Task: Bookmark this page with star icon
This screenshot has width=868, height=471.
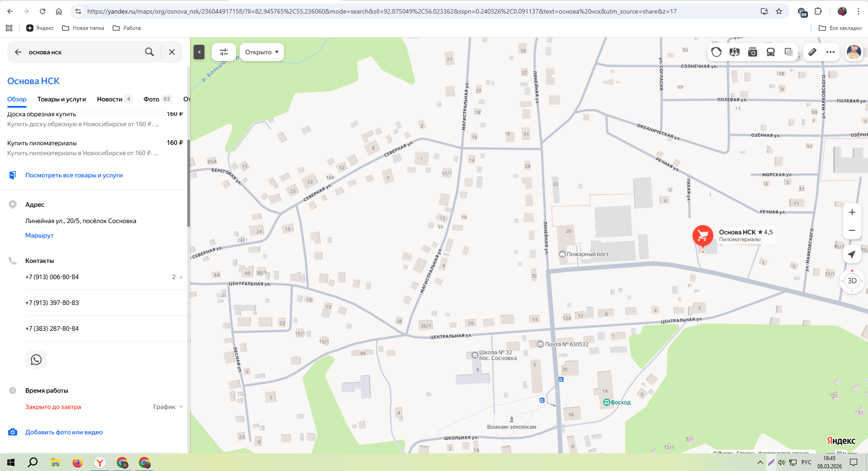Action: pos(779,11)
